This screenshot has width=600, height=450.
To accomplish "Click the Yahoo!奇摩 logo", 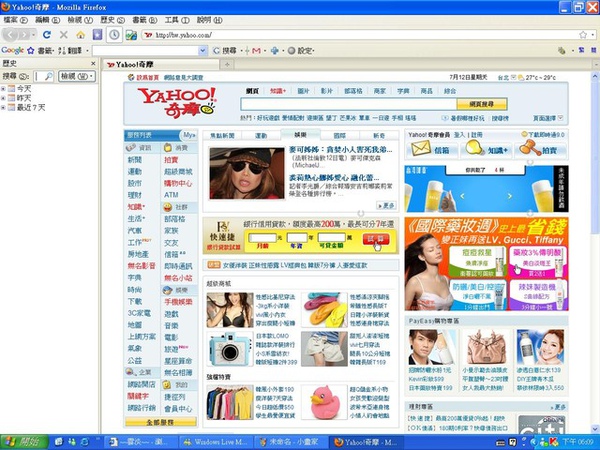I will (177, 103).
